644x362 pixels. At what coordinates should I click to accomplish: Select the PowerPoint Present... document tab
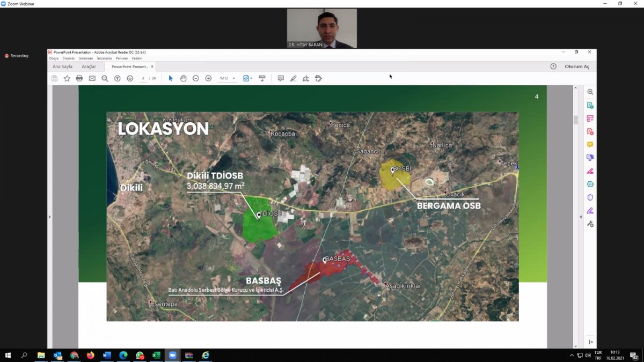[x=129, y=67]
